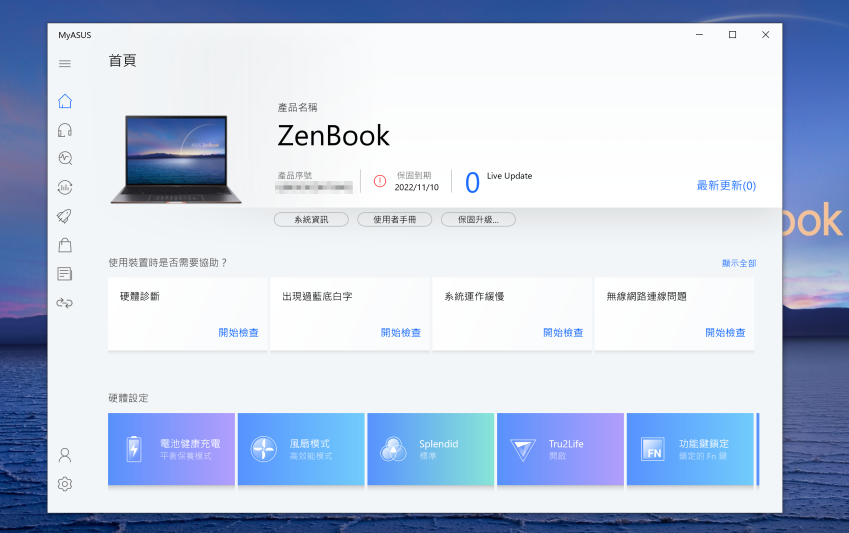Click the ZenBook laptop product image
The width and height of the screenshot is (849, 533).
point(176,160)
